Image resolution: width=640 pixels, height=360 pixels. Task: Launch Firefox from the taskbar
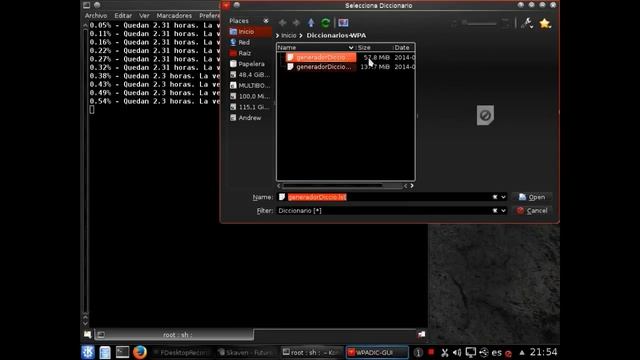[140, 352]
